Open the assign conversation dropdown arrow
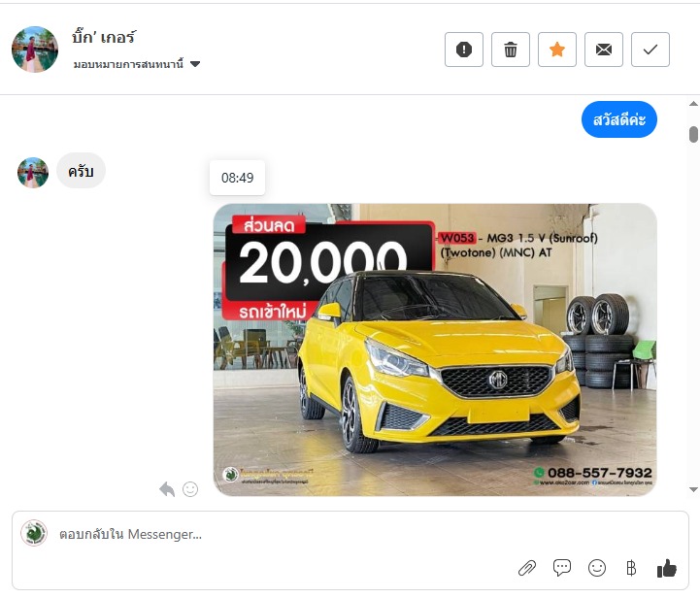This screenshot has height=598, width=700. [194, 64]
